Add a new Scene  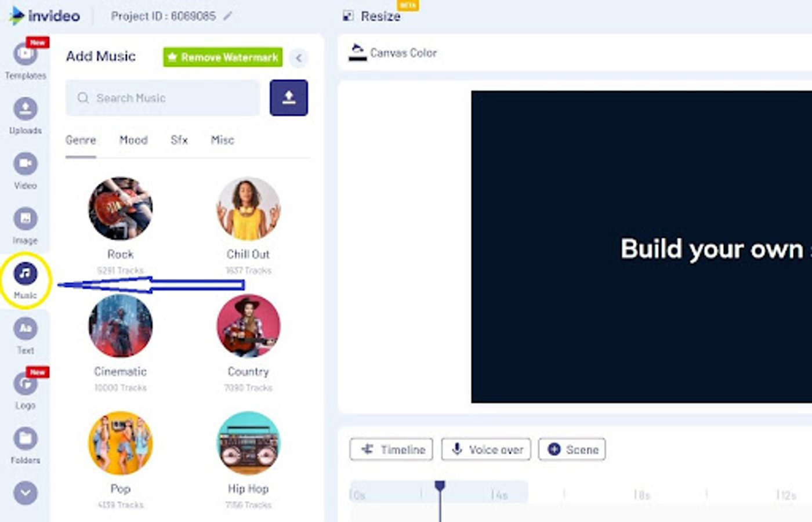[x=571, y=449]
